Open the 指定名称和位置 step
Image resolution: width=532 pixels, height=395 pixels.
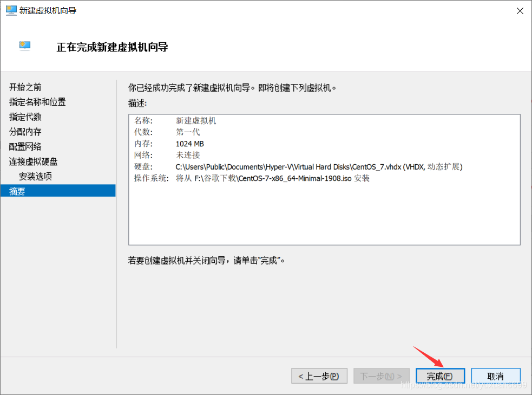37,102
